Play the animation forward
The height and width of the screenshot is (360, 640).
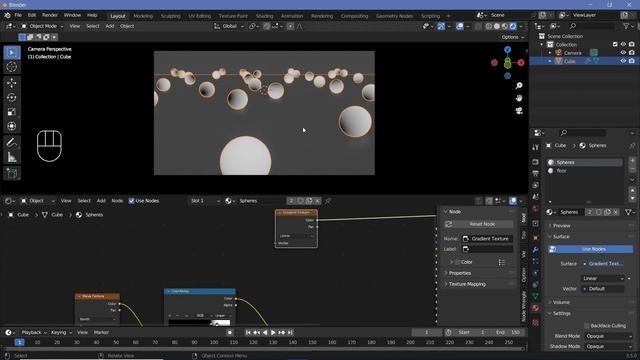point(273,333)
